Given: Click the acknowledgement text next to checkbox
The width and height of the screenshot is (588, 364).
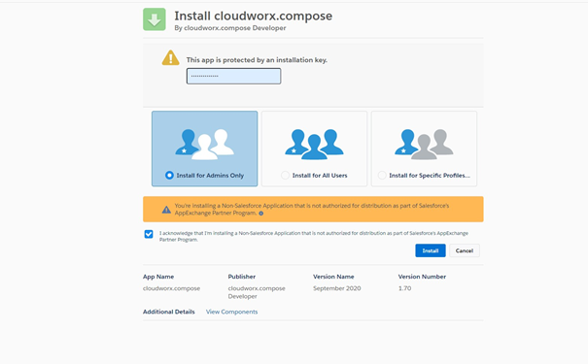Looking at the screenshot, I should 314,236.
